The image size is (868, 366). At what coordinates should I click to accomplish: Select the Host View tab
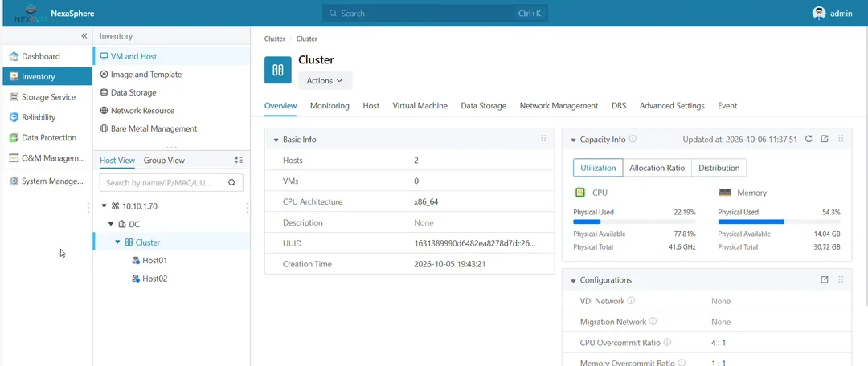point(117,161)
